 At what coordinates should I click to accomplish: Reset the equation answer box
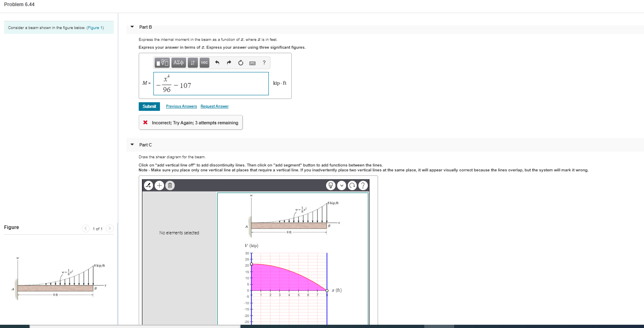tap(241, 63)
